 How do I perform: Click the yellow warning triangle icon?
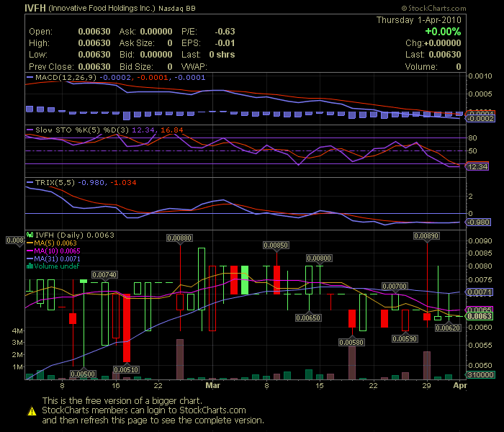[x=32, y=411]
